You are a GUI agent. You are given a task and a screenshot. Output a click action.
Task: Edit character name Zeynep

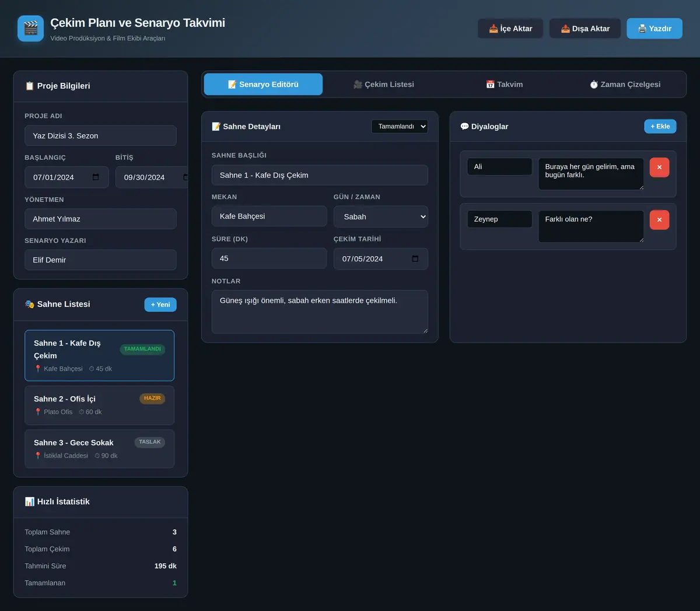tap(499, 219)
